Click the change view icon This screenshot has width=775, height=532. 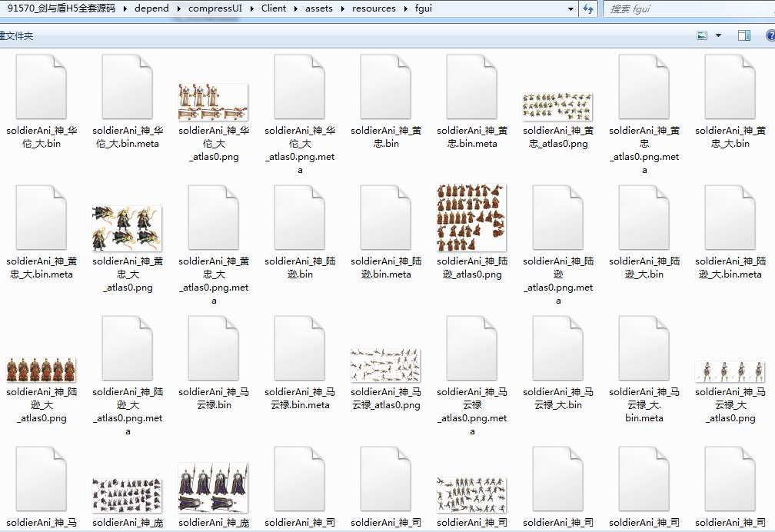[702, 35]
